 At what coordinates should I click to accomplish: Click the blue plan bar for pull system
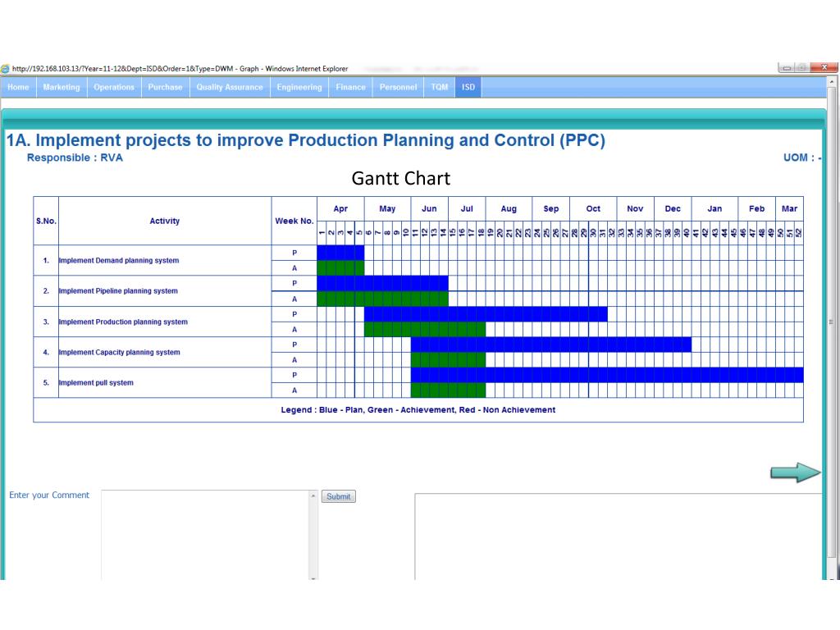(x=607, y=375)
